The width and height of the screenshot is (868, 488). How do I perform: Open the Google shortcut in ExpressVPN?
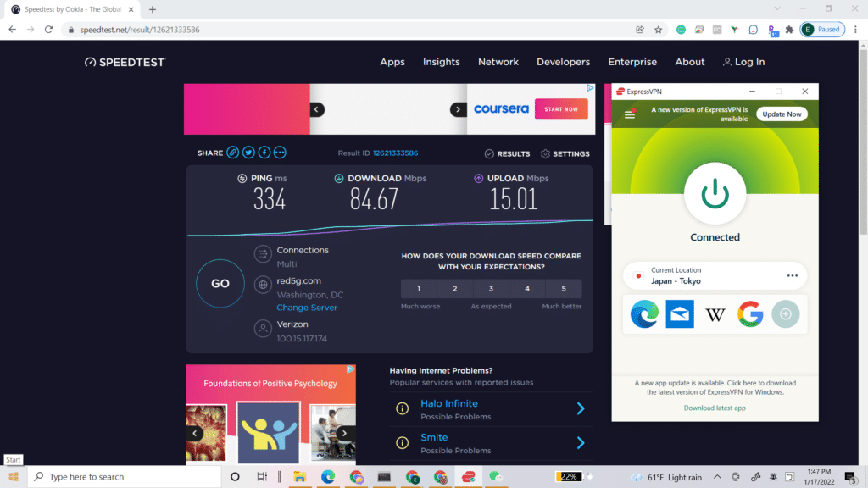coord(750,314)
